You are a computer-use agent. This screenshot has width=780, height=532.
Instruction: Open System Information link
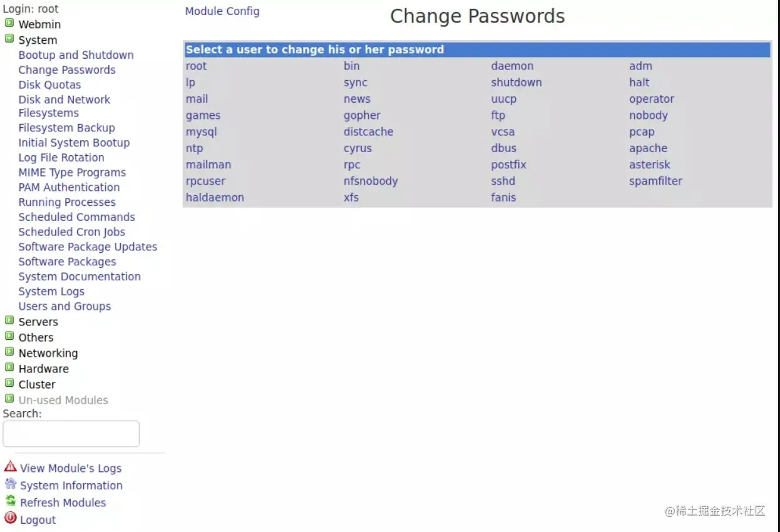(71, 485)
